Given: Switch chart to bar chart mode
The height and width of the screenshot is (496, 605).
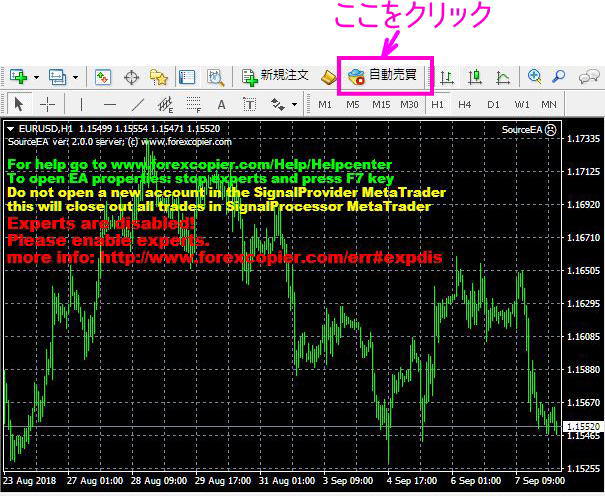Looking at the screenshot, I should point(447,76).
